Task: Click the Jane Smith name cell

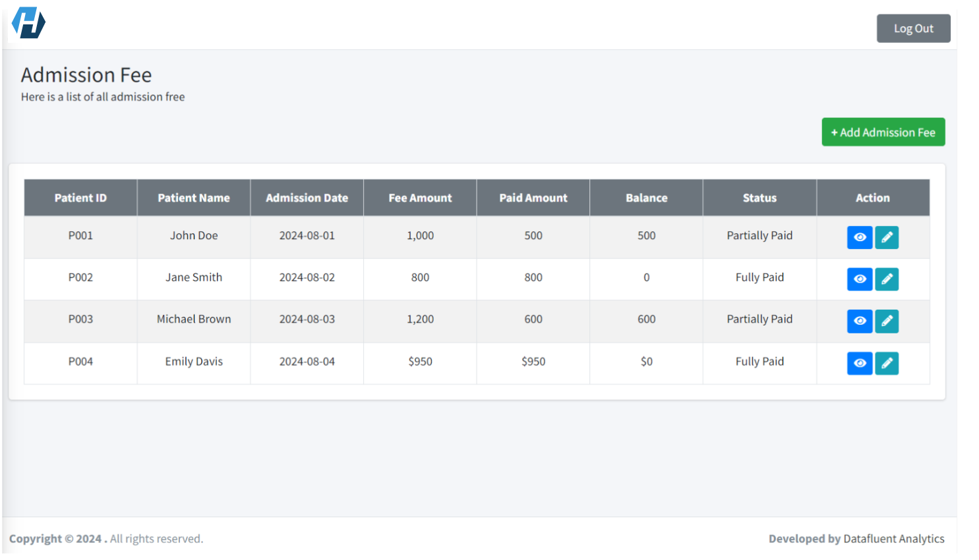Action: [x=194, y=278]
